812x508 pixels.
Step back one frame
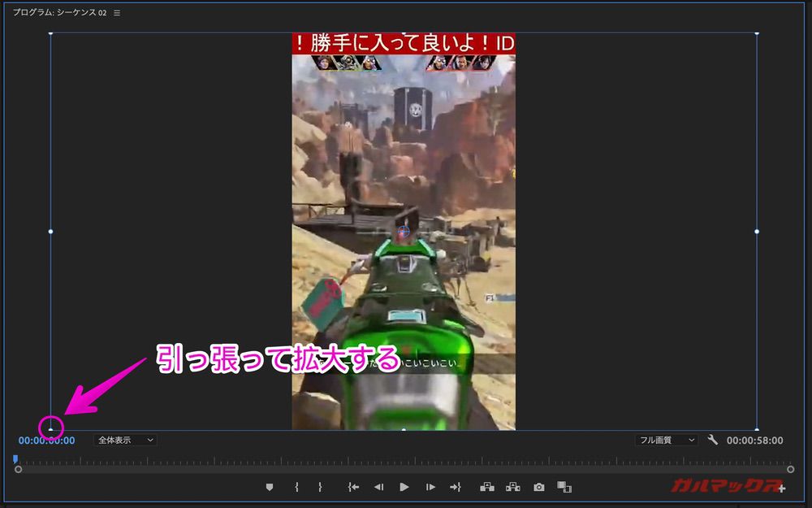pos(378,487)
